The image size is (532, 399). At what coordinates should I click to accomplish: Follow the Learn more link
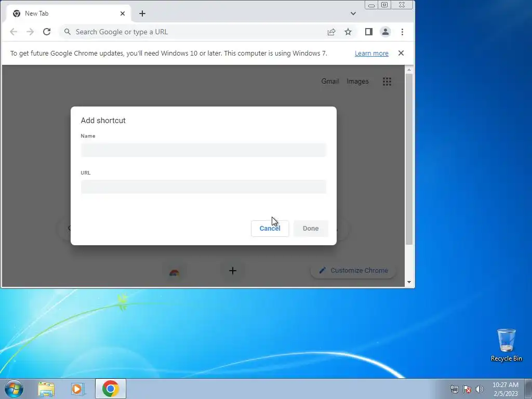pyautogui.click(x=371, y=54)
